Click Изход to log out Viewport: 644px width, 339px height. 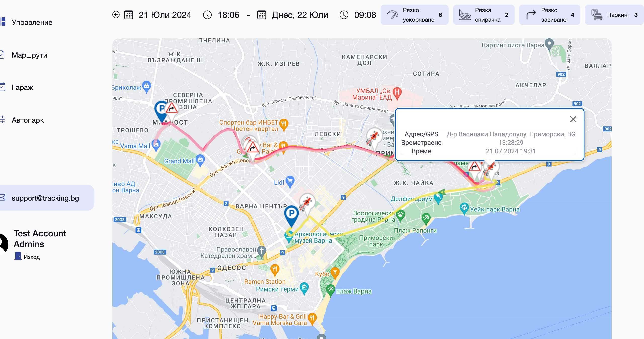point(27,257)
